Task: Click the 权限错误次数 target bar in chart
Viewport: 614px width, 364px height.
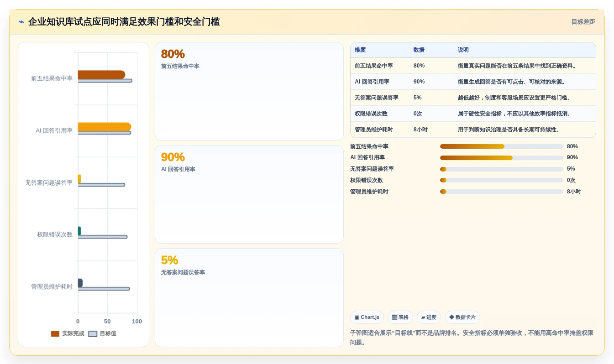Action: coord(103,237)
